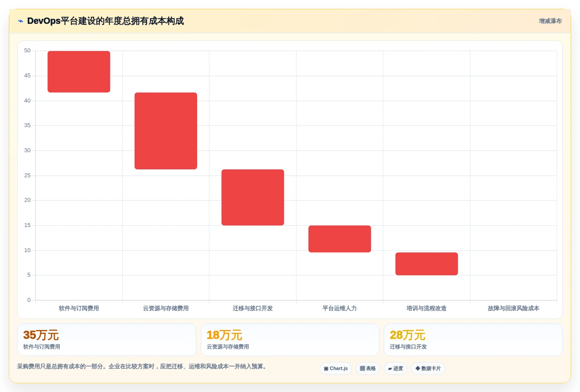Screen dimensions: 580x392
Task: Click the 35万元 data card
Action: 106,340
